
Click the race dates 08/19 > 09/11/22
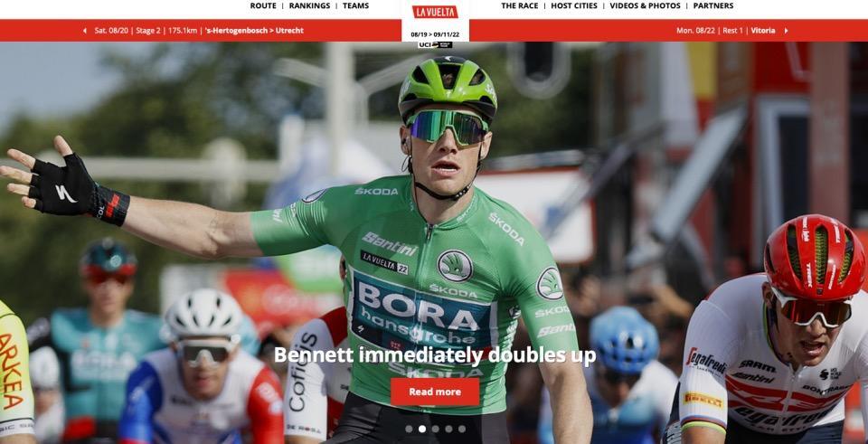point(435,35)
